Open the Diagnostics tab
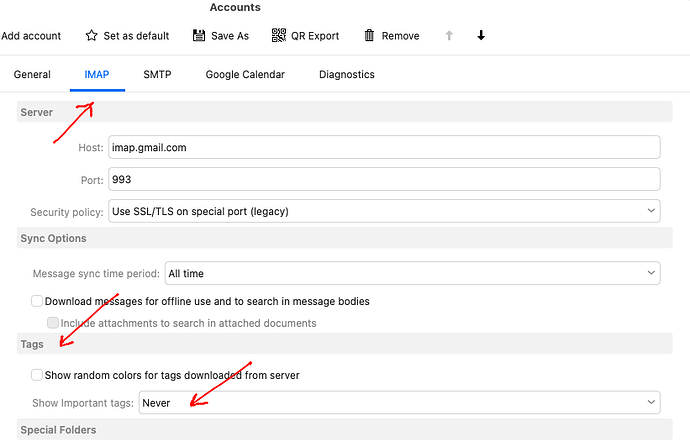 (346, 75)
